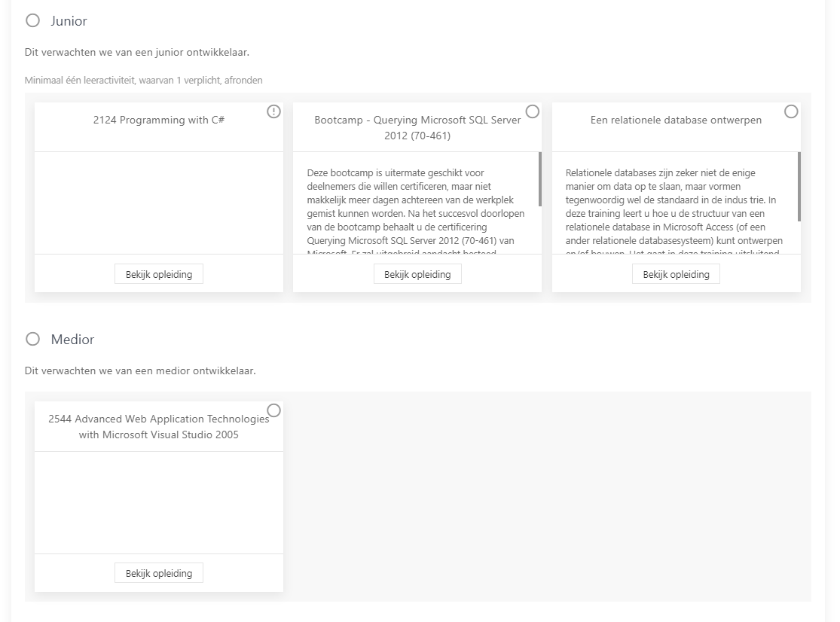The width and height of the screenshot is (840, 622).
Task: Select the Junior level radio button
Action: pos(32,21)
